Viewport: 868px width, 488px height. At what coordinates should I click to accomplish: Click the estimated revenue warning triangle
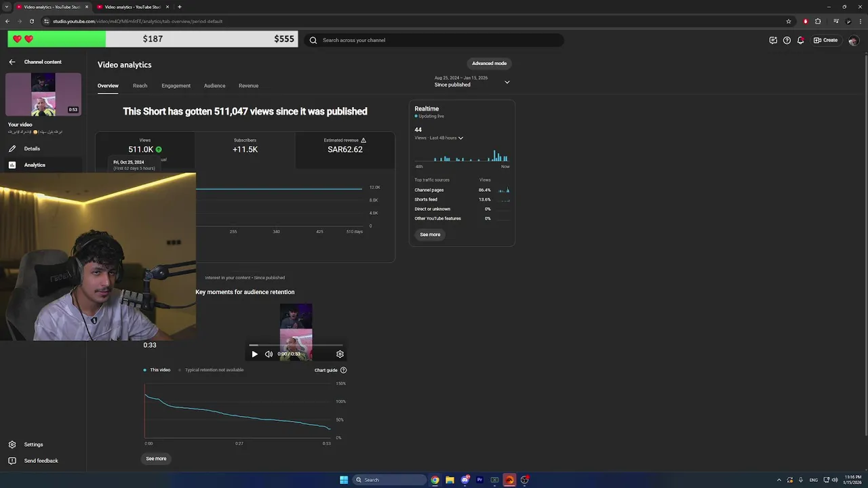[363, 140]
